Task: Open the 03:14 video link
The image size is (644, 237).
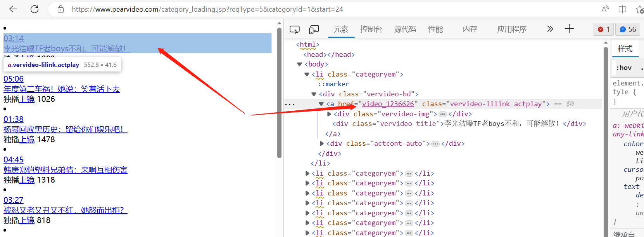Action: pyautogui.click(x=14, y=38)
